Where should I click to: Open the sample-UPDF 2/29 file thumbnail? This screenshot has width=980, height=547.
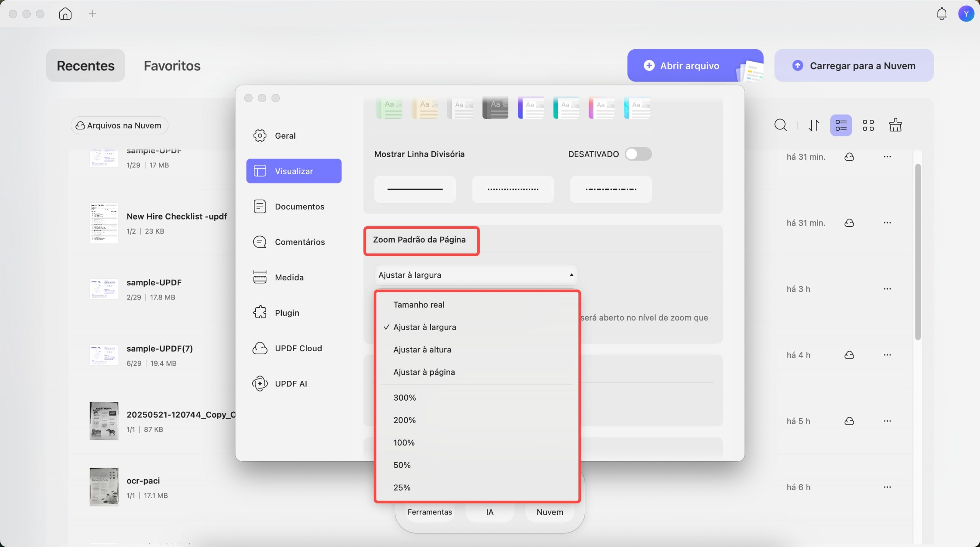104,289
